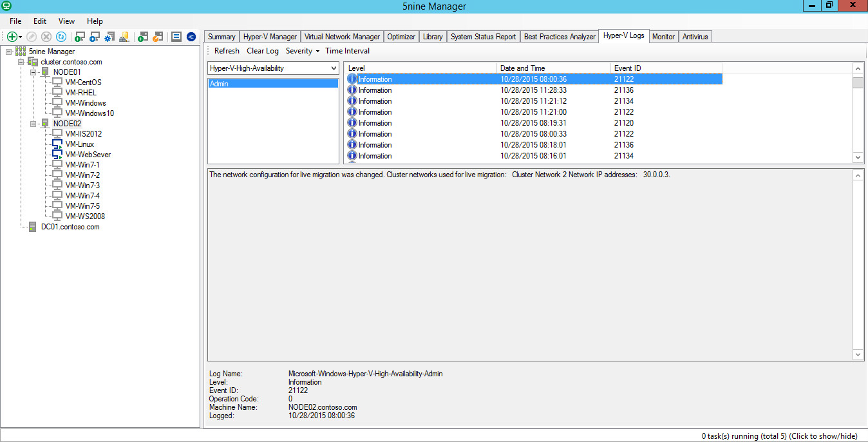Switch to the Optimizer tab

click(x=401, y=37)
